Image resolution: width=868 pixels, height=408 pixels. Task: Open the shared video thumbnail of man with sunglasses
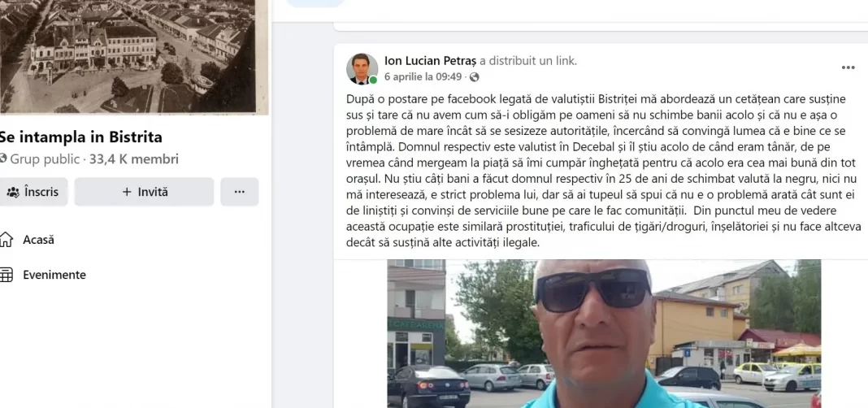tap(604, 334)
